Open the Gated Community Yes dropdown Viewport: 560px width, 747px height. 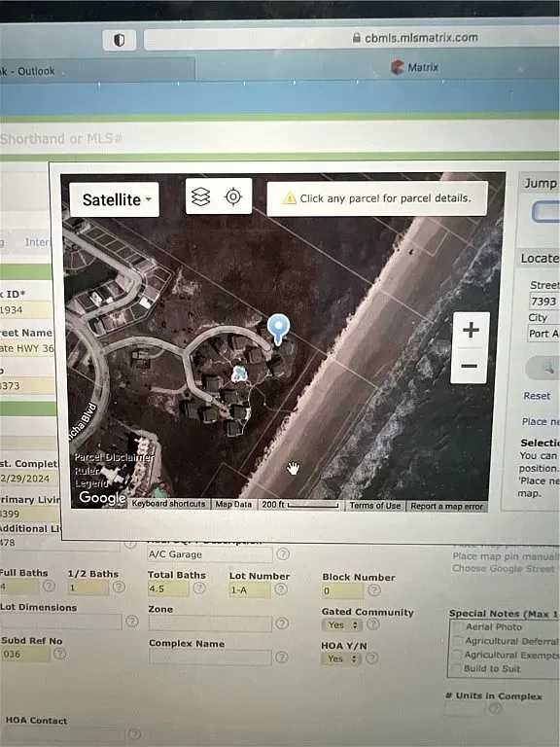pyautogui.click(x=343, y=624)
